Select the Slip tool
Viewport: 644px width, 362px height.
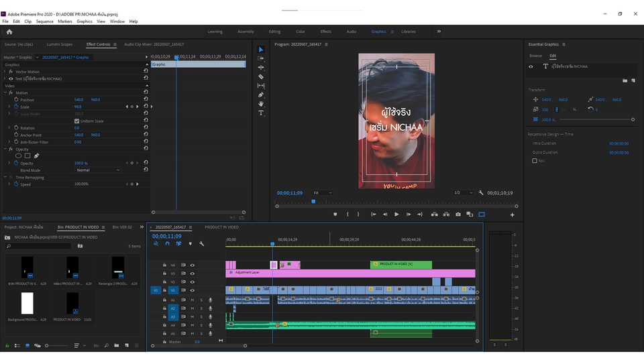pyautogui.click(x=261, y=85)
